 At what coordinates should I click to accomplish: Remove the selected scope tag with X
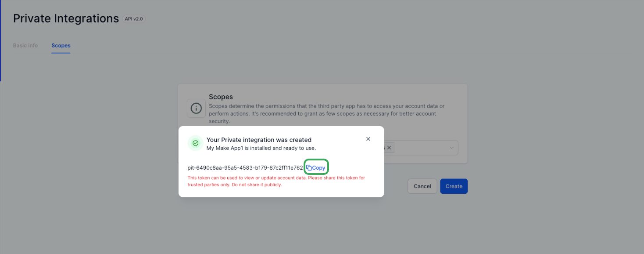tap(389, 148)
